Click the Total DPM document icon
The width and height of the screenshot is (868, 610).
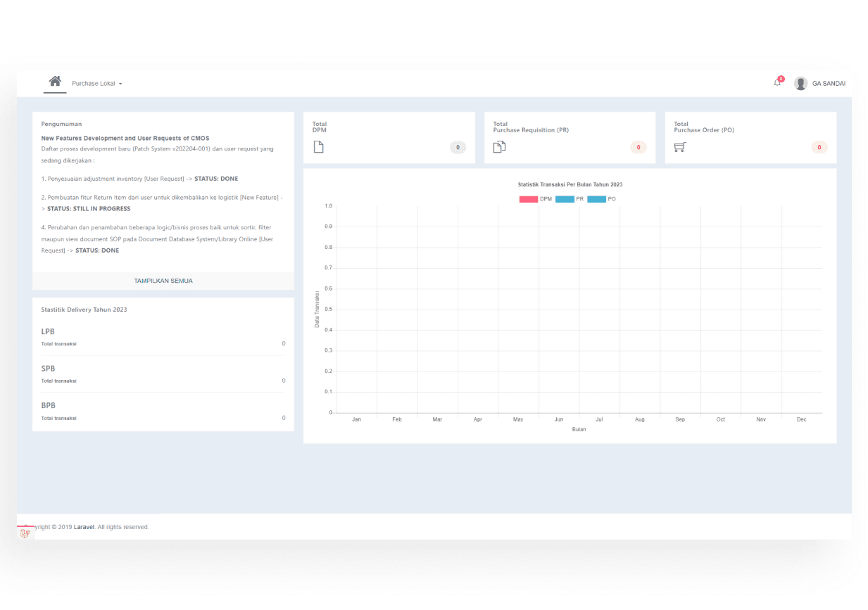[318, 146]
